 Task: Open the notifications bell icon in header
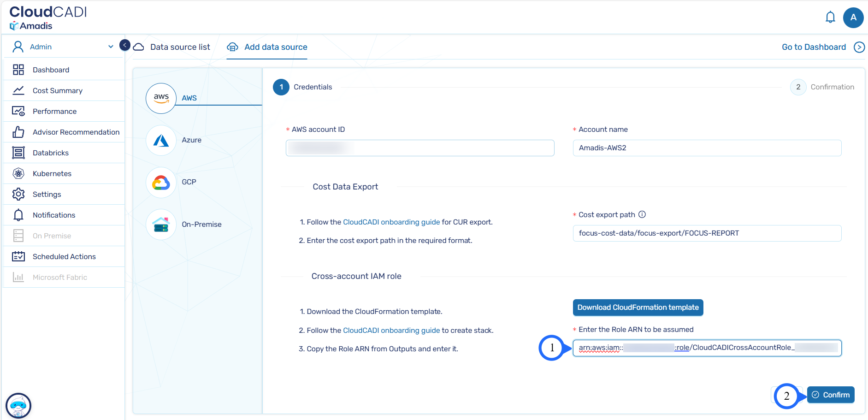[830, 18]
